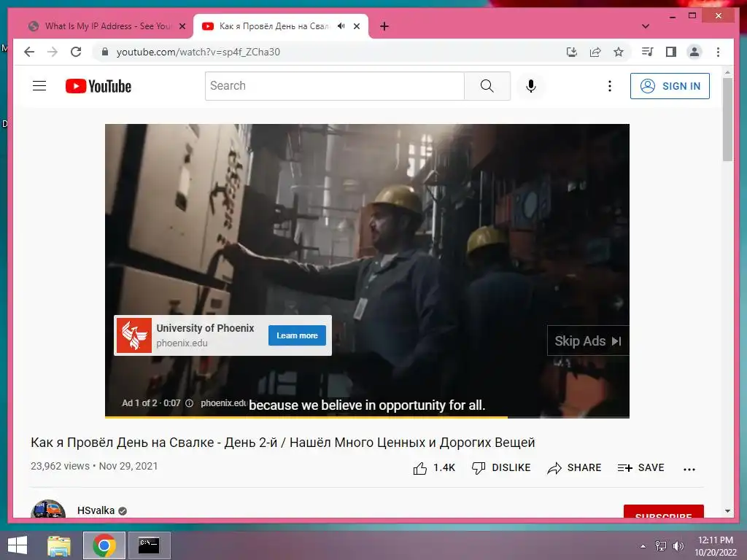
Task: Open the media controls icon in toolbar
Action: point(647,52)
